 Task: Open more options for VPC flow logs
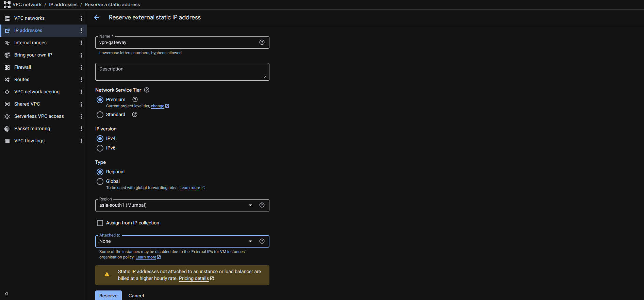click(81, 141)
